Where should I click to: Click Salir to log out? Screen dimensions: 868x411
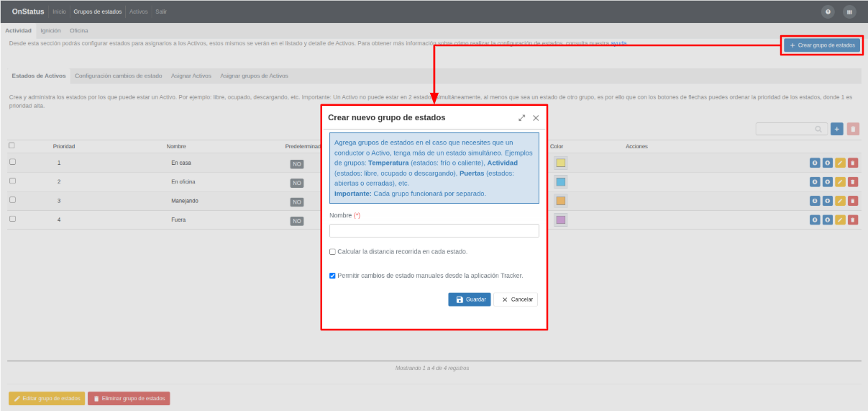point(161,12)
